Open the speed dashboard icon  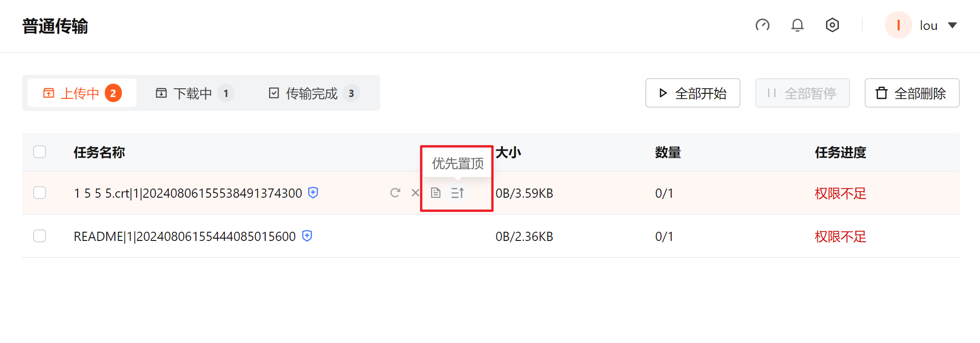coord(763,25)
